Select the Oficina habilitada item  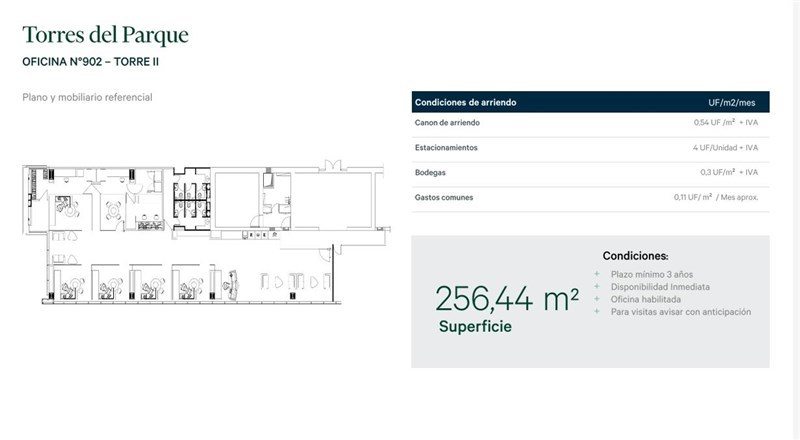click(646, 299)
